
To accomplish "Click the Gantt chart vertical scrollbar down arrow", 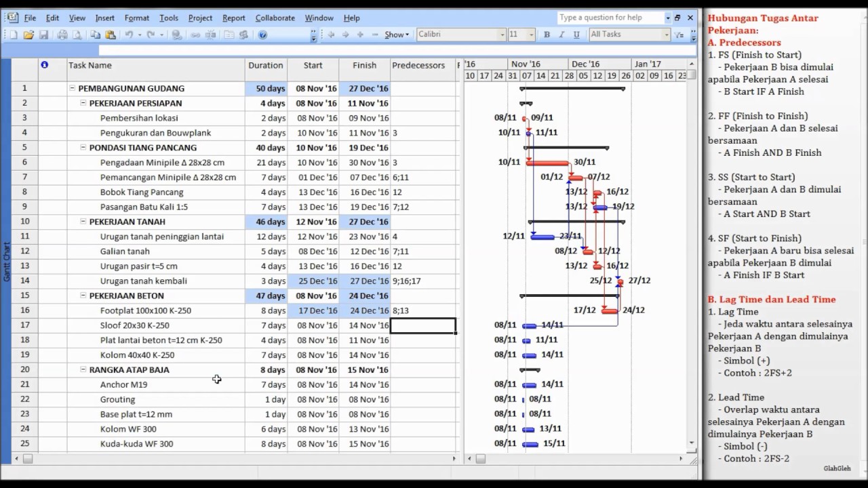I will [692, 443].
